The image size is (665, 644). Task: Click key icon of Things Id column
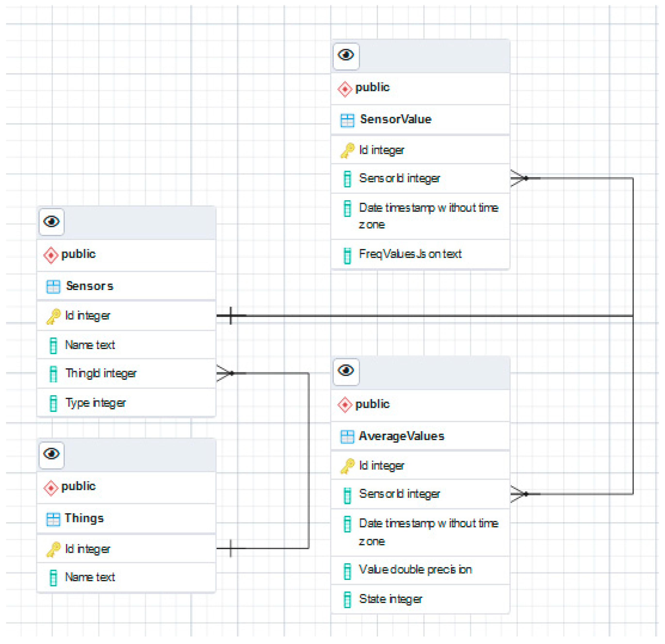pos(53,549)
